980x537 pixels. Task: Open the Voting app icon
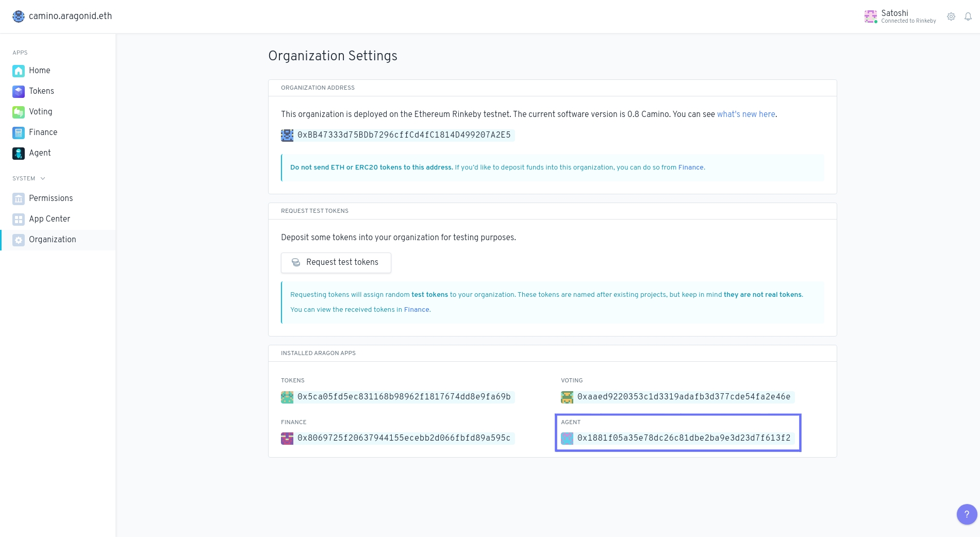tap(19, 112)
